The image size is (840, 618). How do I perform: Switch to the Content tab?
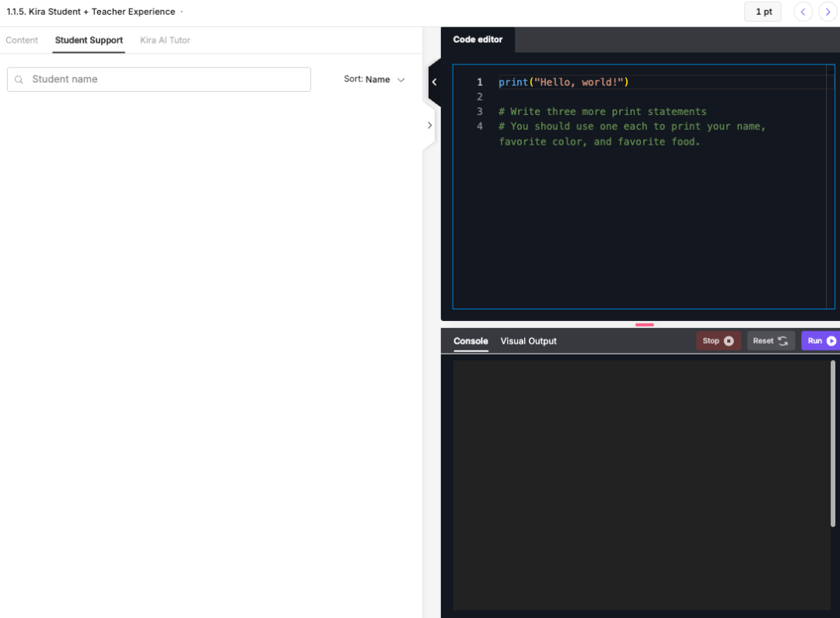22,40
